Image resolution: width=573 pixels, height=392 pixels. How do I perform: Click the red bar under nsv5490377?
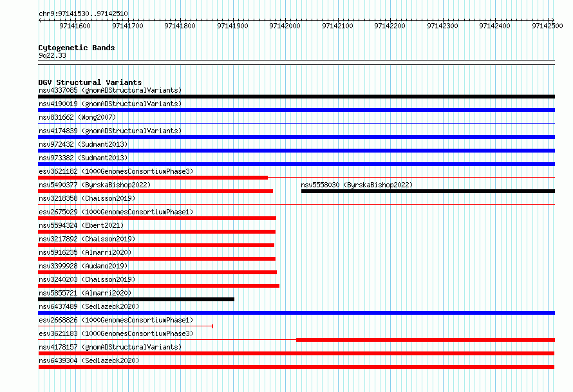(155, 191)
